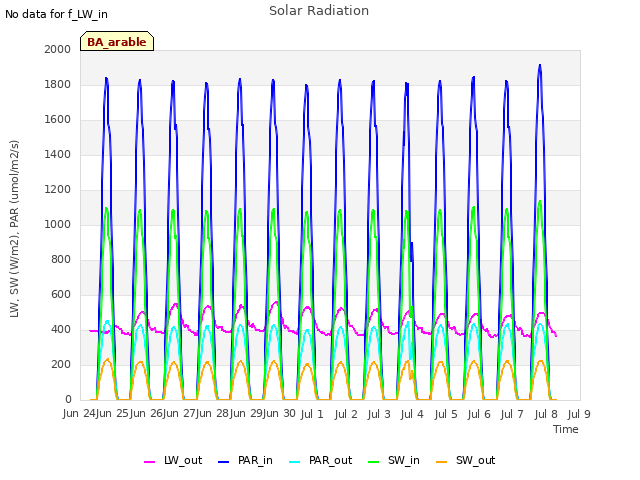Viewport: 640px width, 480px height.
Task: Click the orange SW_out legend swatch
Action: 442,462
